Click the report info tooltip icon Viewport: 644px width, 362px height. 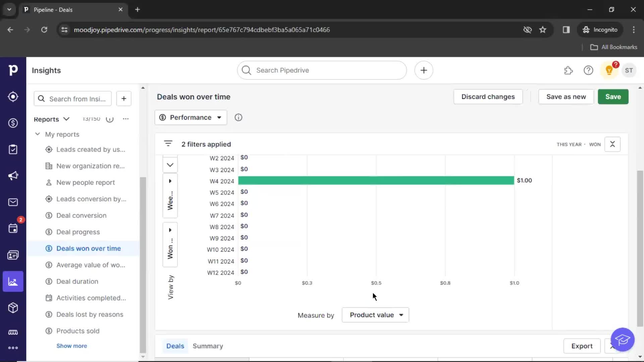pyautogui.click(x=238, y=117)
